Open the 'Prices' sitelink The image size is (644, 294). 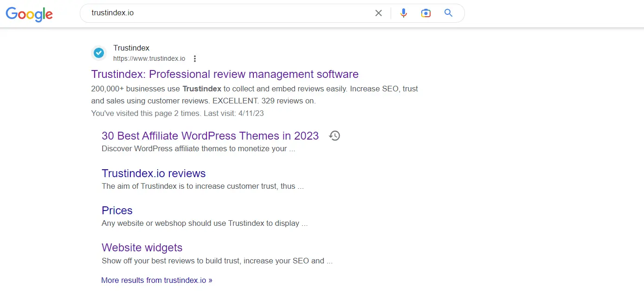117,211
